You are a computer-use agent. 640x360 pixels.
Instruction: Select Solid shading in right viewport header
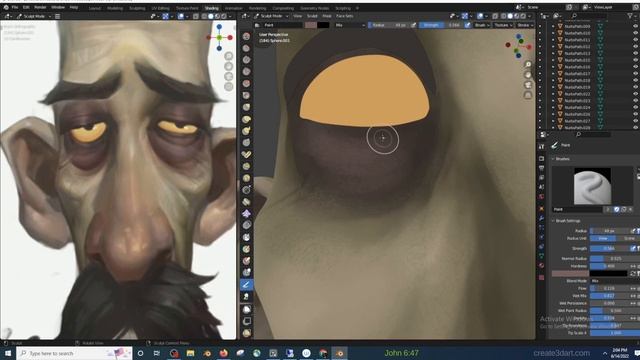[x=510, y=16]
